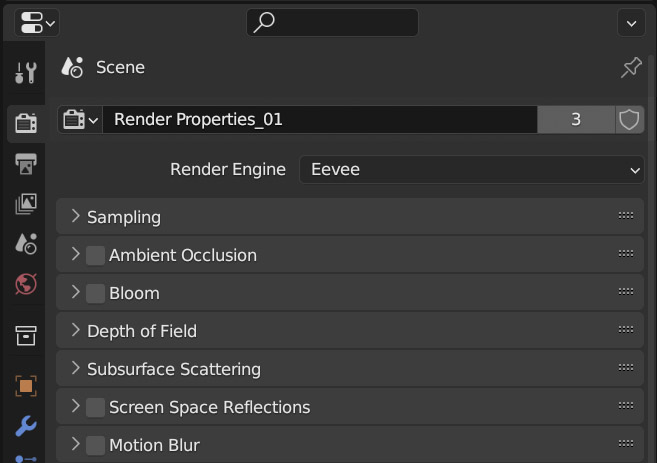Expand the Ambient Occlusion panel
657x463 pixels.
click(x=75, y=254)
